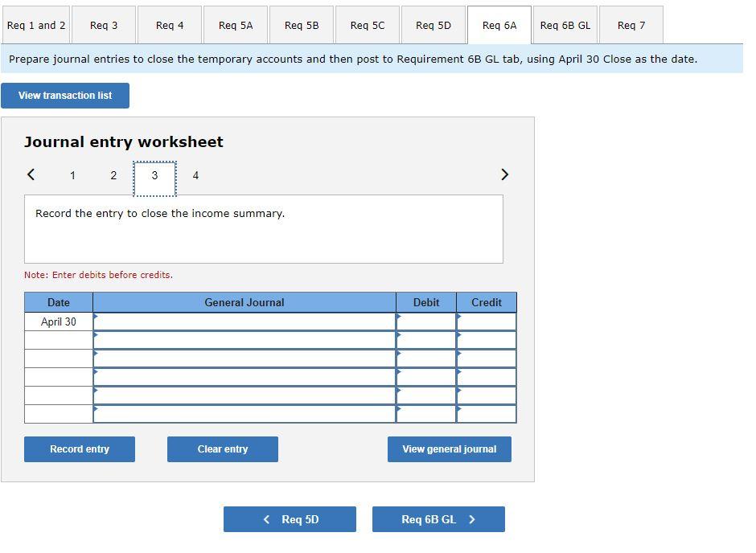756x553 pixels.
Task: Switch to the Req 5B tab
Action: point(302,25)
